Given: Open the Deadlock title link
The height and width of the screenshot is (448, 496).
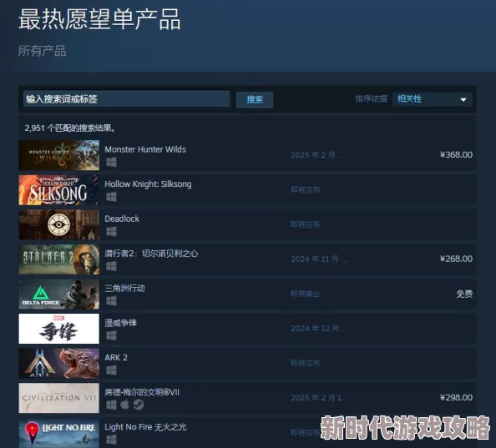Looking at the screenshot, I should (122, 219).
